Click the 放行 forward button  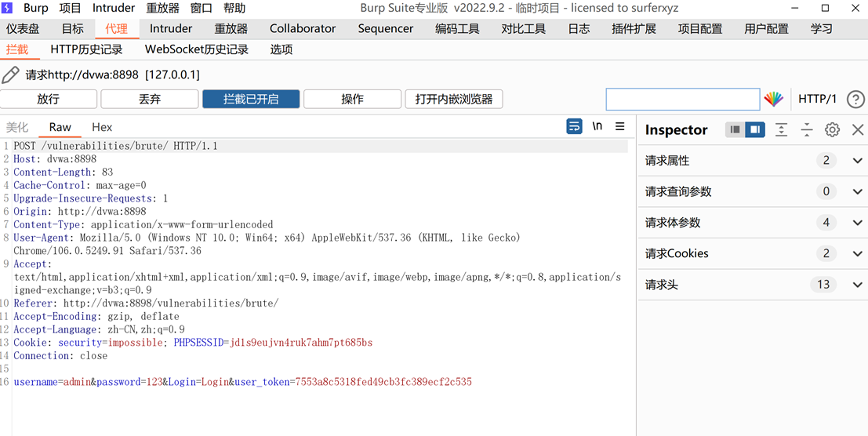[x=48, y=100]
